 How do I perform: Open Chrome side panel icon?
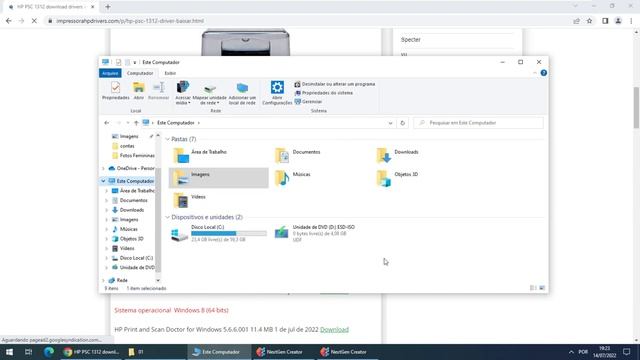click(x=605, y=21)
